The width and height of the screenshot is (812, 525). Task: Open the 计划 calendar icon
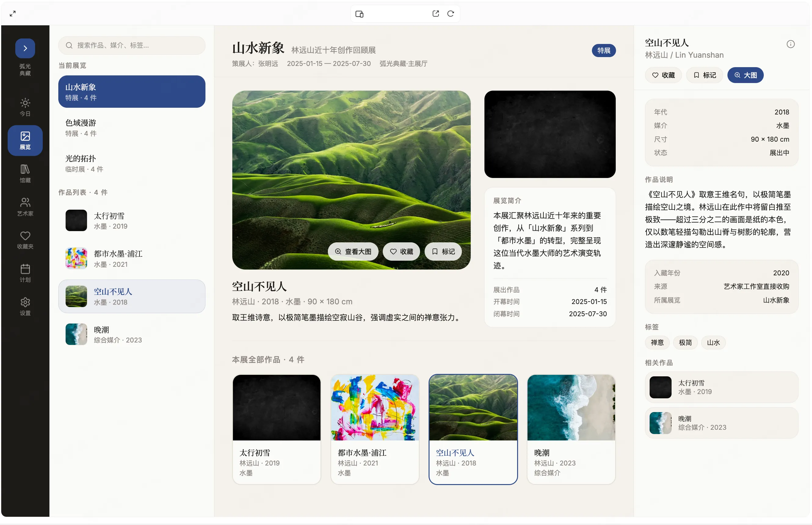(25, 273)
